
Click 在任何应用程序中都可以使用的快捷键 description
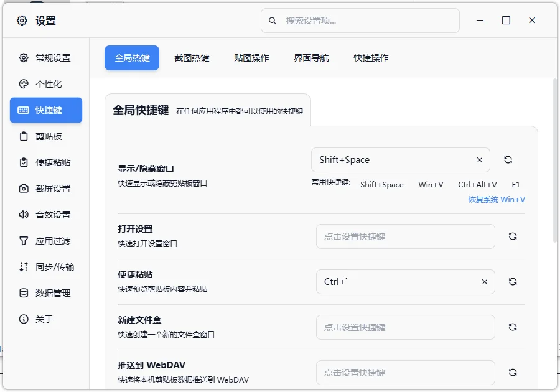[240, 111]
